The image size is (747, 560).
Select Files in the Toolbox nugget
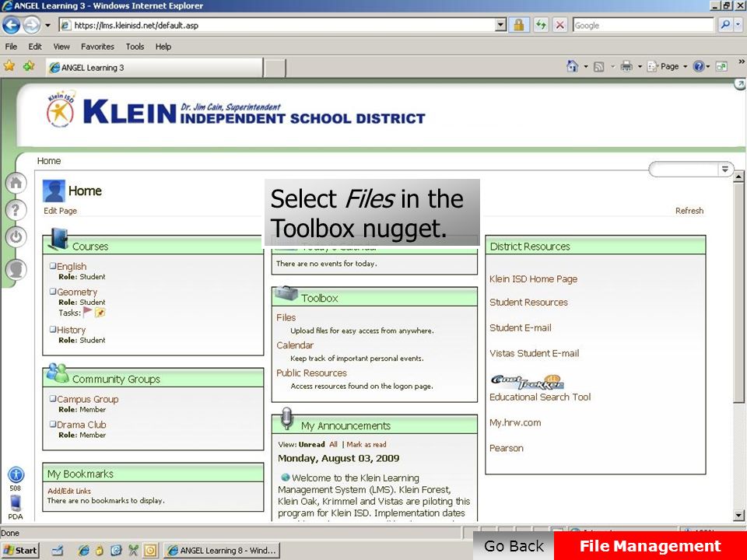coord(286,317)
